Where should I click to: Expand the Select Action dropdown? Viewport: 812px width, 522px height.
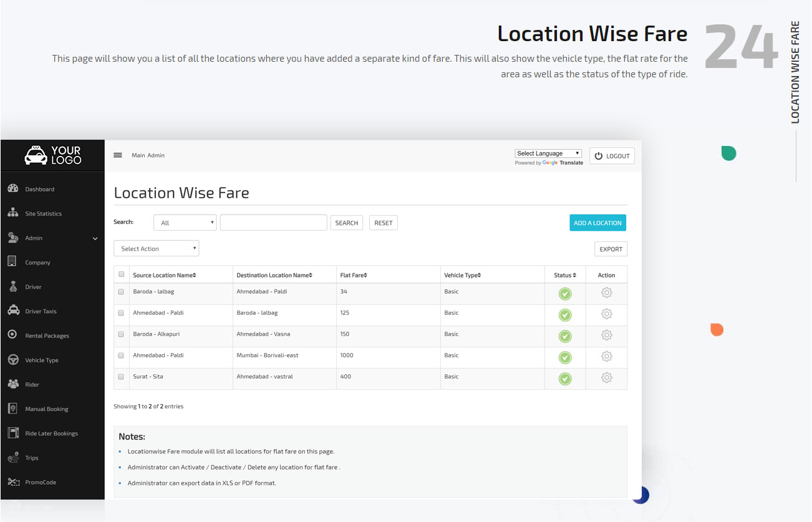[156, 248]
